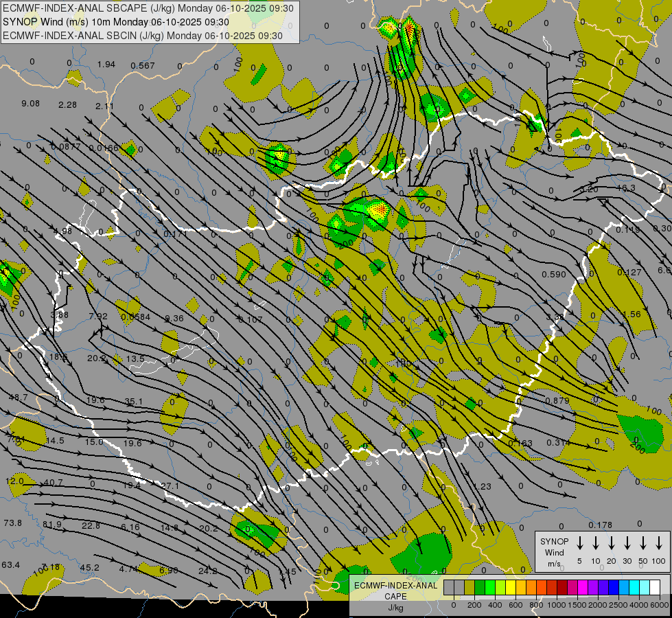Click the 45.2 value on the map
672x618 pixels.
(89, 567)
